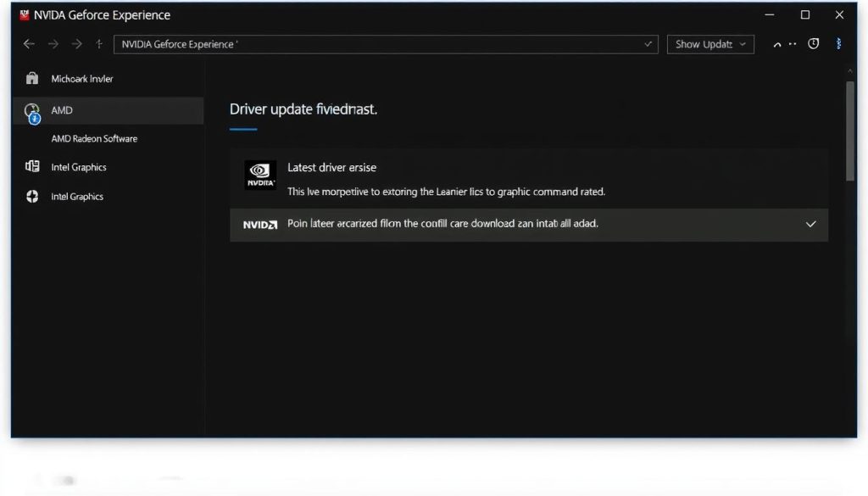Click the vertical scrollbar on the right
This screenshot has height=496, width=868.
pyautogui.click(x=849, y=131)
